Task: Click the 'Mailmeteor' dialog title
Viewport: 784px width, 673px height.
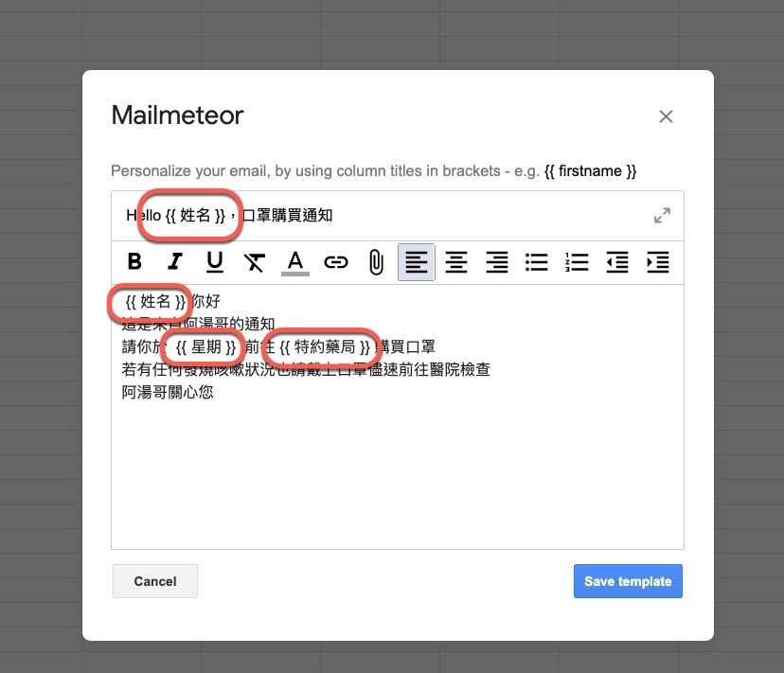Action: coord(177,115)
